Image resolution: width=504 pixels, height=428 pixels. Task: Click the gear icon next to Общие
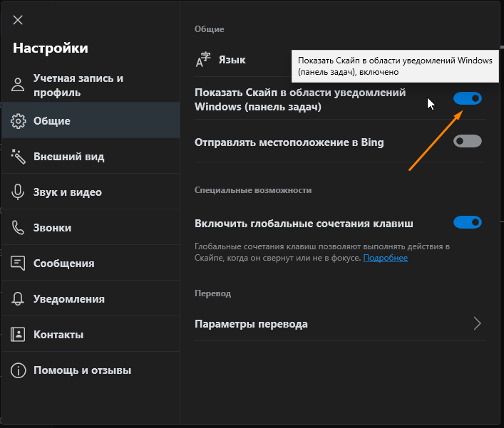click(x=18, y=121)
